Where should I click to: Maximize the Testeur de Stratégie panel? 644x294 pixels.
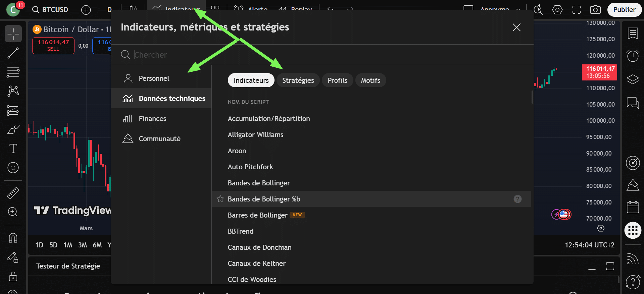[x=610, y=266]
